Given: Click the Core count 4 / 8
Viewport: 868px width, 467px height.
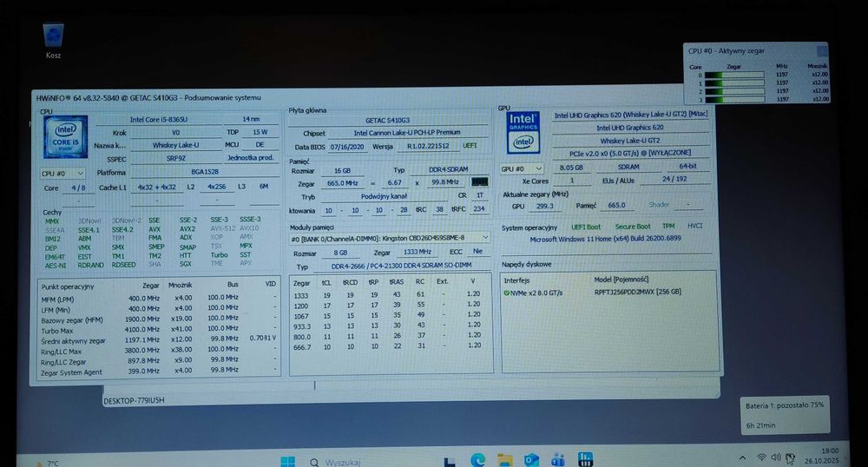Looking at the screenshot, I should pos(78,188).
